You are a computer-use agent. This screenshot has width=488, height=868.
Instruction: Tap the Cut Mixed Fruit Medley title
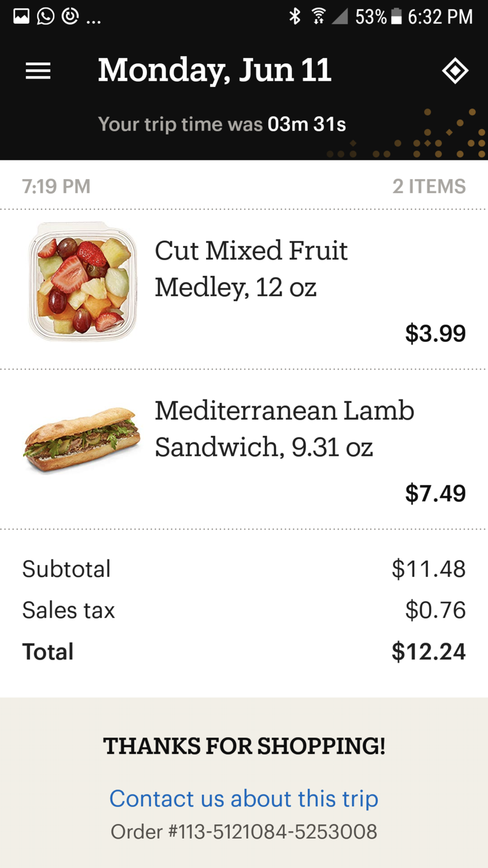coord(251,269)
